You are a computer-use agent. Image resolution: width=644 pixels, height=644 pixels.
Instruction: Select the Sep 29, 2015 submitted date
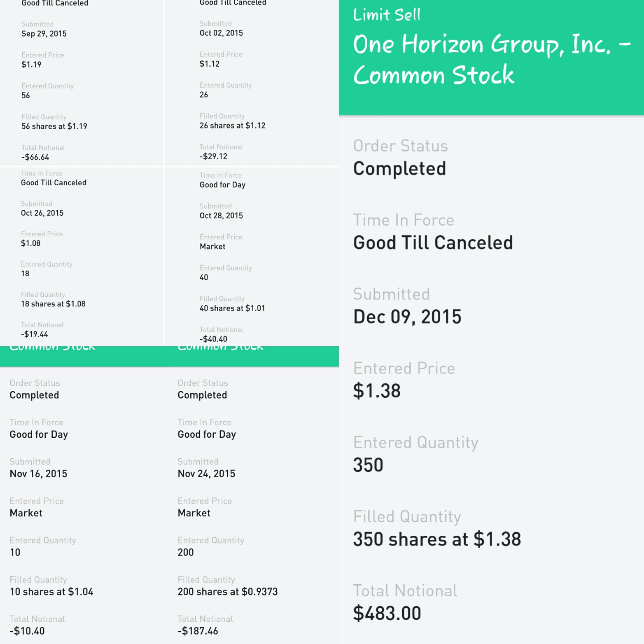pos(44,34)
